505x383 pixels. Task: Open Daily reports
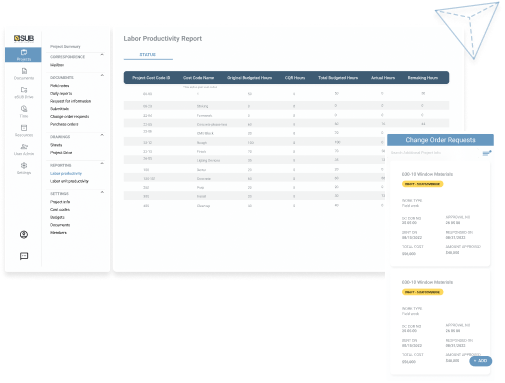(x=61, y=94)
